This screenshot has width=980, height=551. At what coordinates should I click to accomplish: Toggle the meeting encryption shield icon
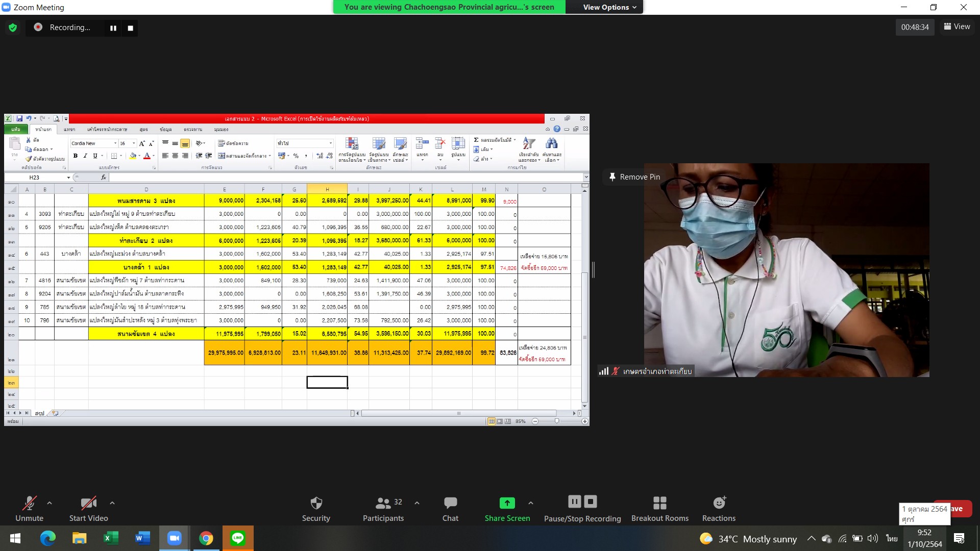13,28
